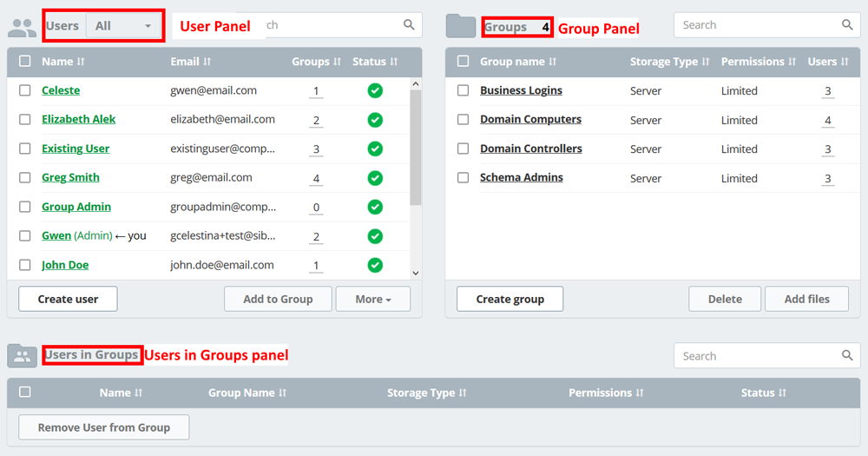The image size is (868, 456).
Task: Expand the More actions dropdown button
Action: coord(373,299)
